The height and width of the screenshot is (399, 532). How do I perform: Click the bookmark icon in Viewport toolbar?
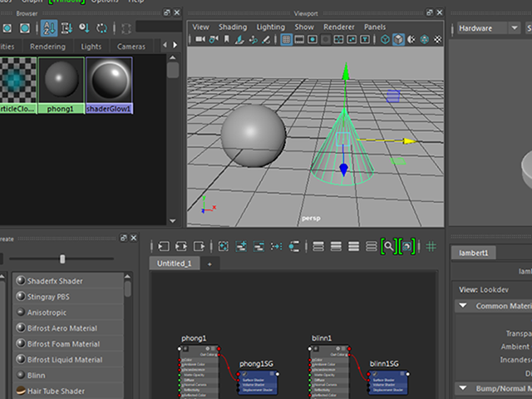(226, 39)
